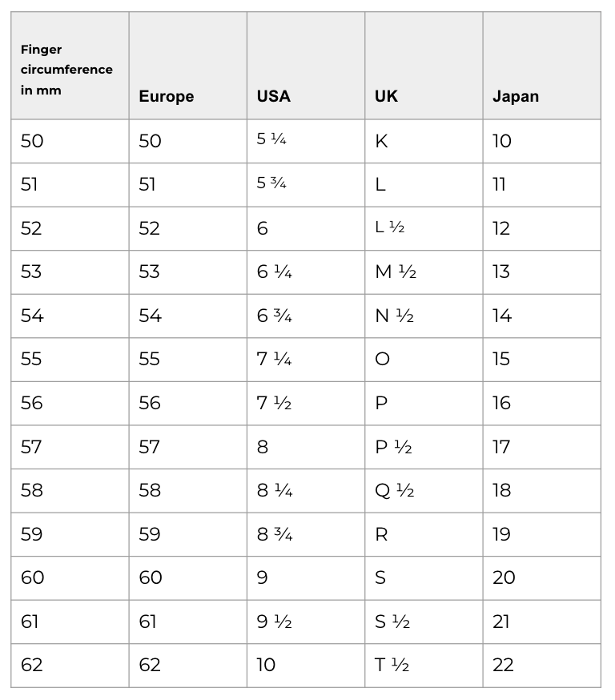Select the Japan column header
Viewport: 615px width, 700px height.
[516, 96]
